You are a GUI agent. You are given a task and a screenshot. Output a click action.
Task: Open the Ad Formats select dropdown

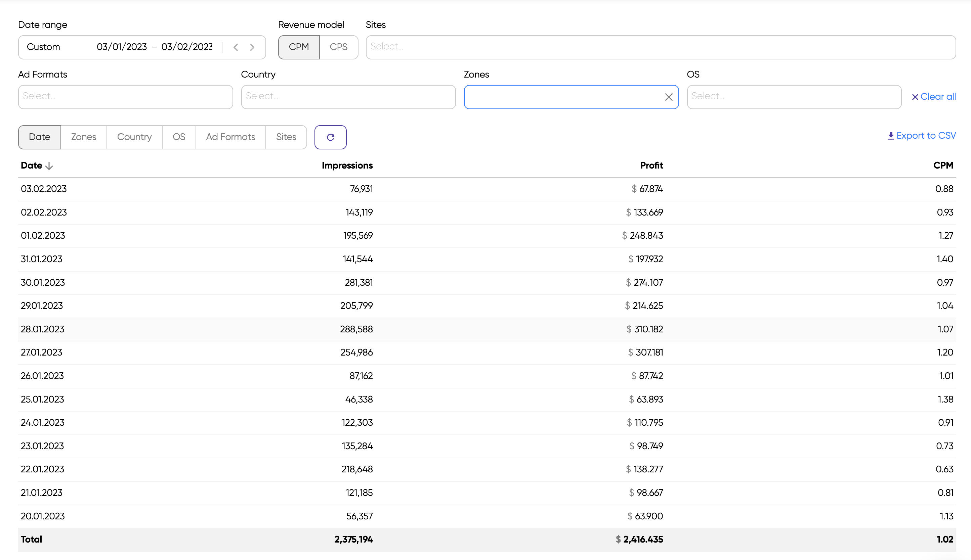[x=125, y=97]
